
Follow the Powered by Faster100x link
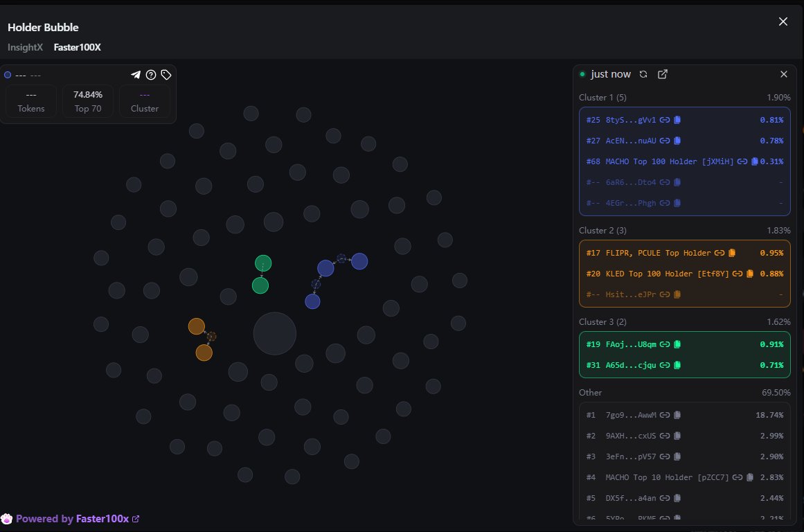point(72,519)
